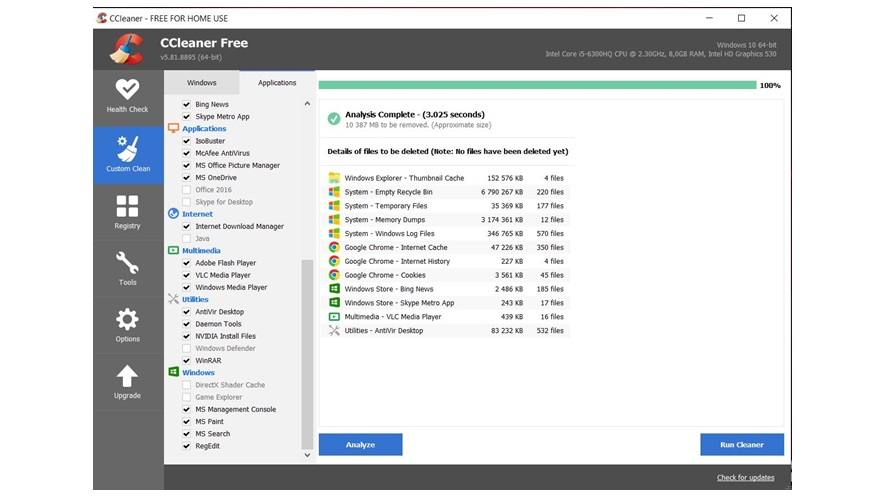Click the Windows Log Files icon
The image size is (870, 500).
(x=334, y=233)
